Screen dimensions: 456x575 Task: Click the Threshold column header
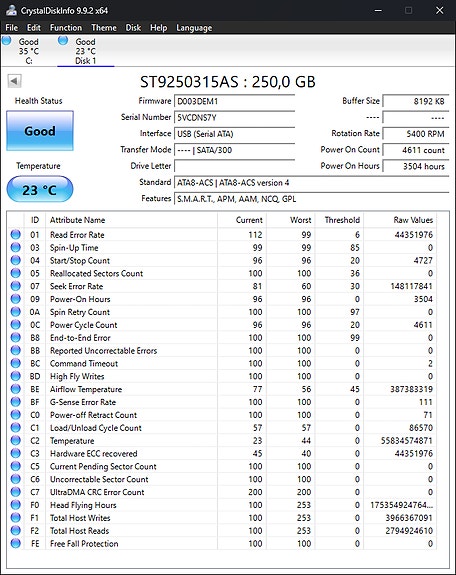coord(339,220)
